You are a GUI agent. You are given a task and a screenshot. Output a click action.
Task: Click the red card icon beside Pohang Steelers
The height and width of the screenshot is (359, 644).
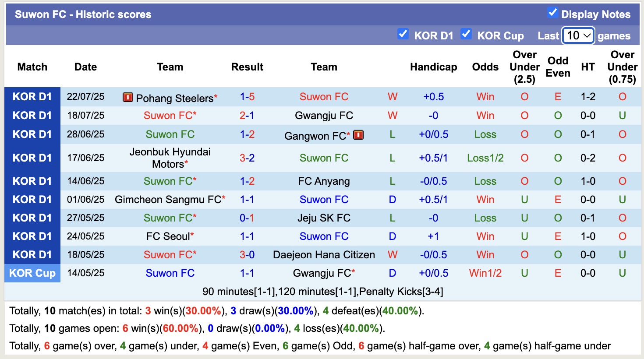[x=127, y=97]
